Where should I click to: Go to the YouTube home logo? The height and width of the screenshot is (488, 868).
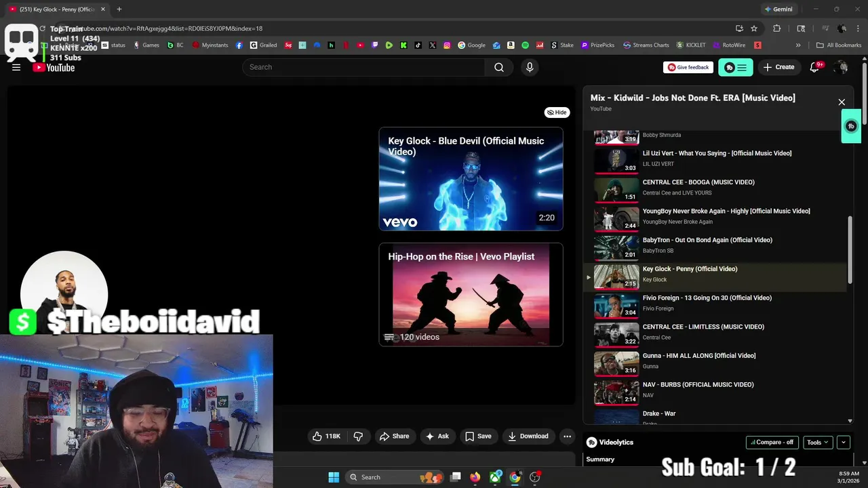[x=54, y=67]
